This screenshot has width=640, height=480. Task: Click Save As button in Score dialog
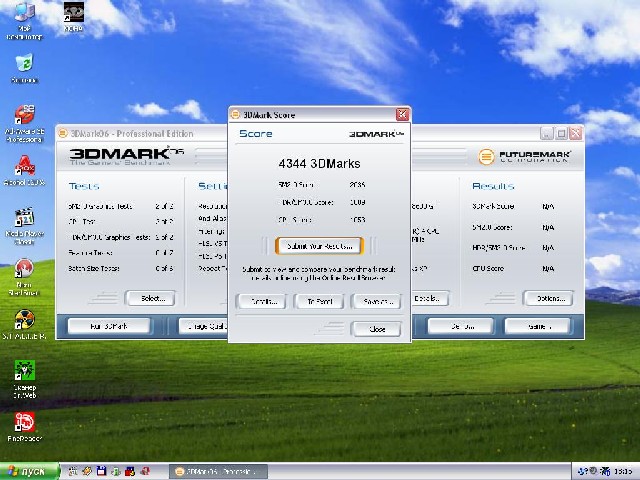click(x=376, y=302)
